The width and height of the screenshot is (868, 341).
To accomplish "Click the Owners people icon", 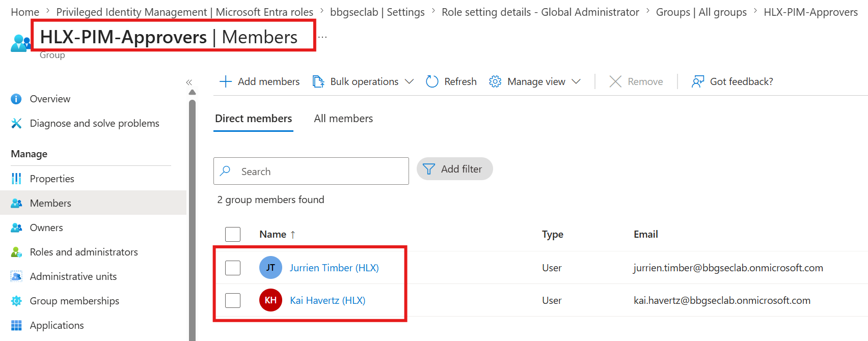I will coord(16,228).
